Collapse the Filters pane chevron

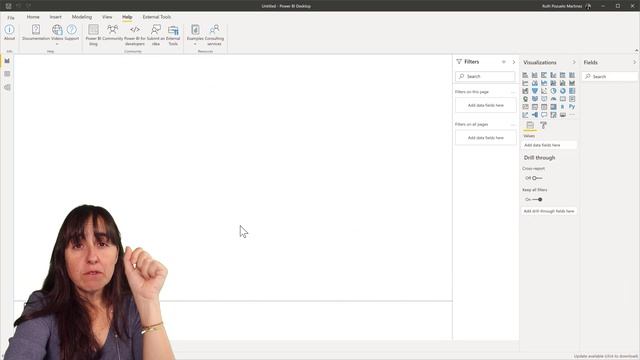point(513,62)
